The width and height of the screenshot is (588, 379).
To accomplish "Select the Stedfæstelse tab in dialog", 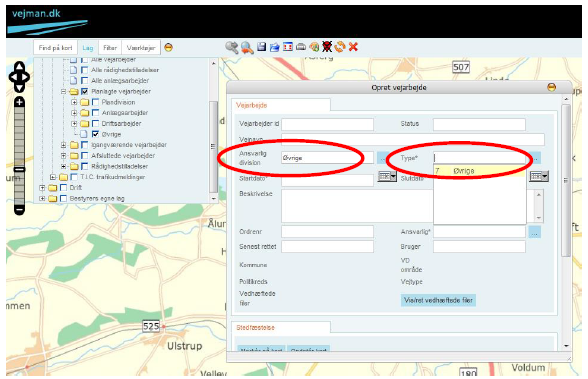I will coord(281,327).
